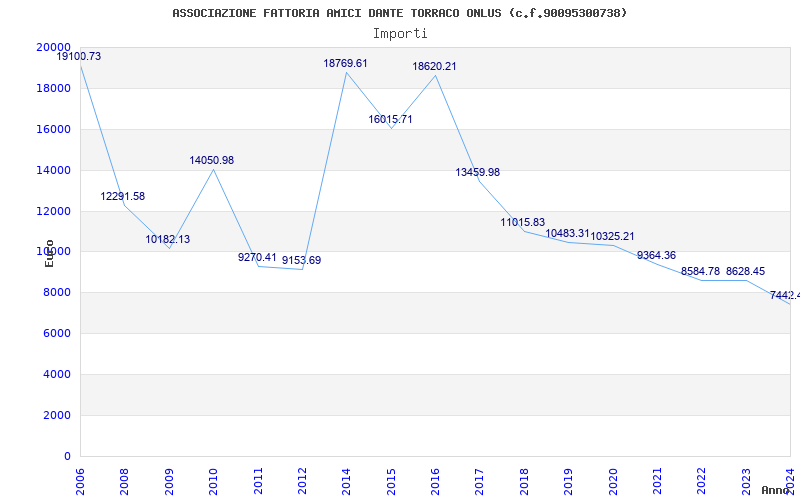Click x-axis year 2017

pyautogui.click(x=480, y=481)
